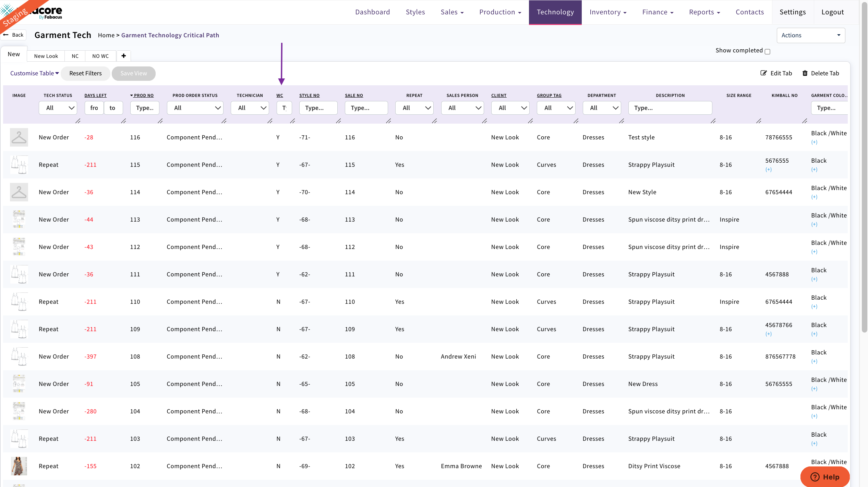Open the CLIENT filter dropdown
This screenshot has height=487, width=868.
(x=510, y=108)
